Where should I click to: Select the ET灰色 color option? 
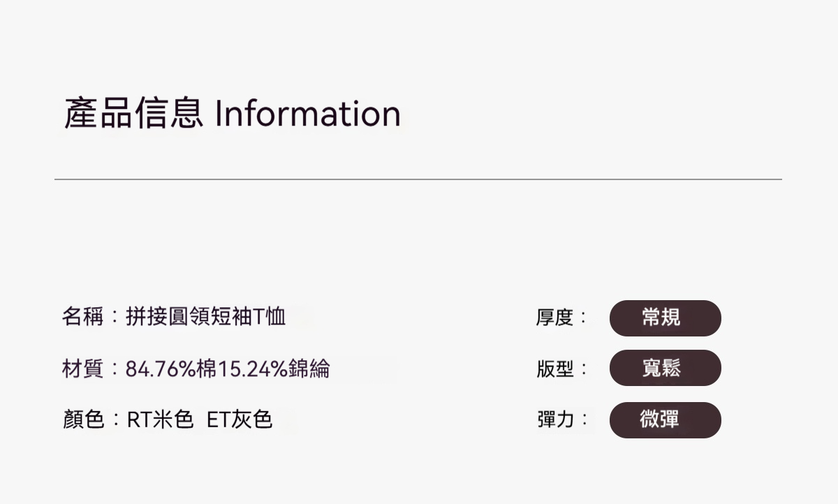(x=240, y=420)
